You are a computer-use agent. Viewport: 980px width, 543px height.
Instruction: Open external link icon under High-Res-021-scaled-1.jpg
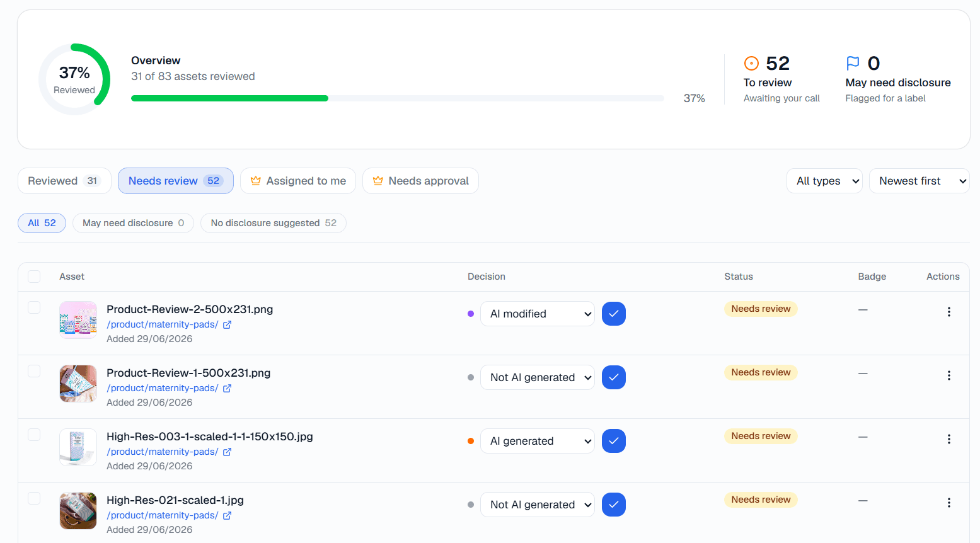click(227, 515)
